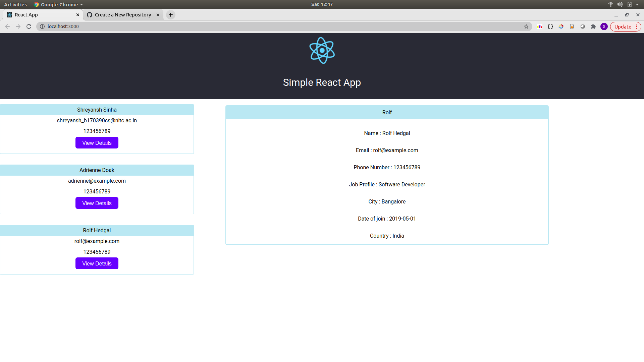View Details for Adrienne Doak
644x362 pixels.
[97, 203]
